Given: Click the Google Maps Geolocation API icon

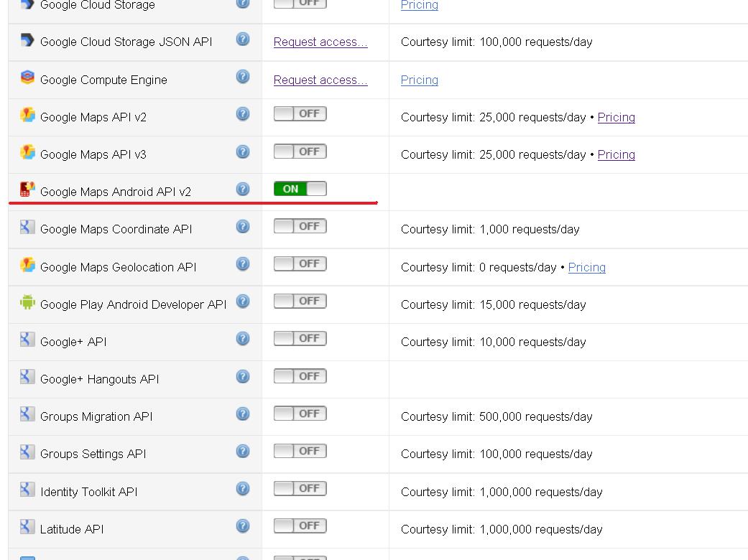Looking at the screenshot, I should (x=26, y=264).
